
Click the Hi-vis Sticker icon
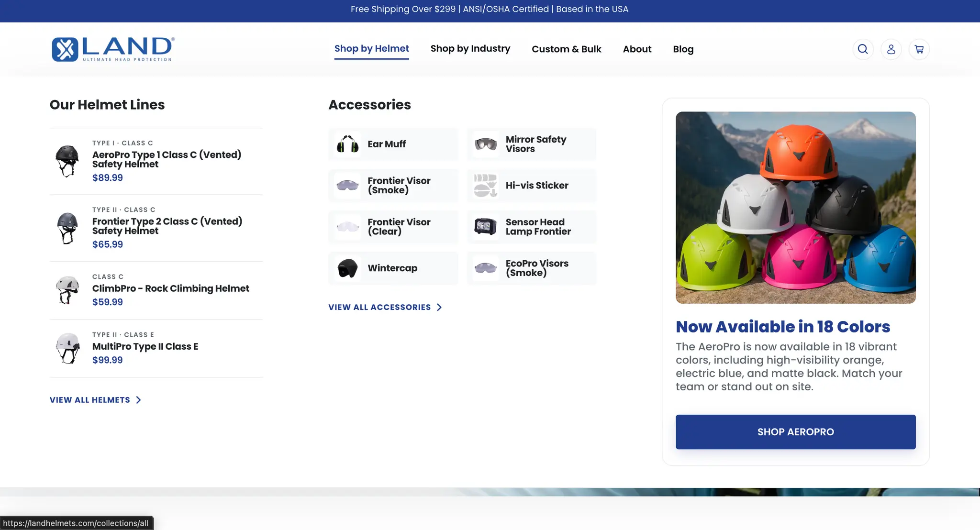(486, 186)
